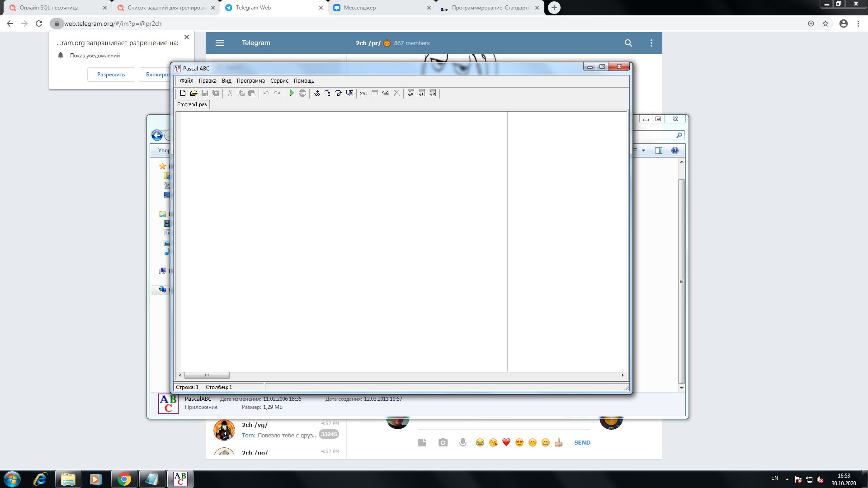The height and width of the screenshot is (488, 868).
Task: Open the Программа menu
Action: 251,81
